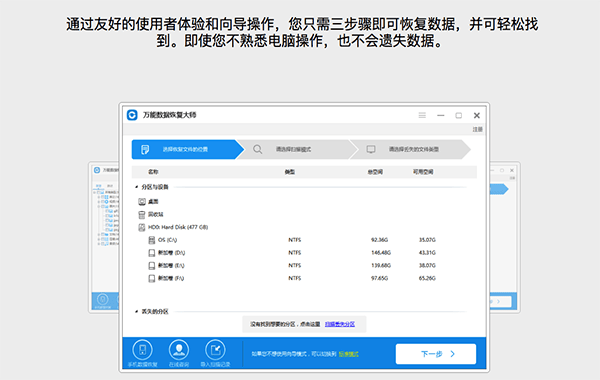Click the 38.07G free space value
The image size is (600, 380).
click(427, 265)
